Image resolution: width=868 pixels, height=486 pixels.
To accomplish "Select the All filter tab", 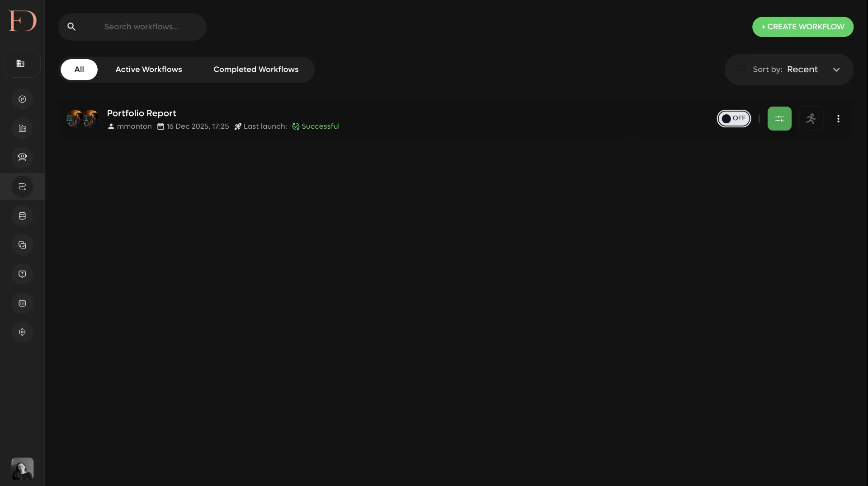I will pos(79,70).
